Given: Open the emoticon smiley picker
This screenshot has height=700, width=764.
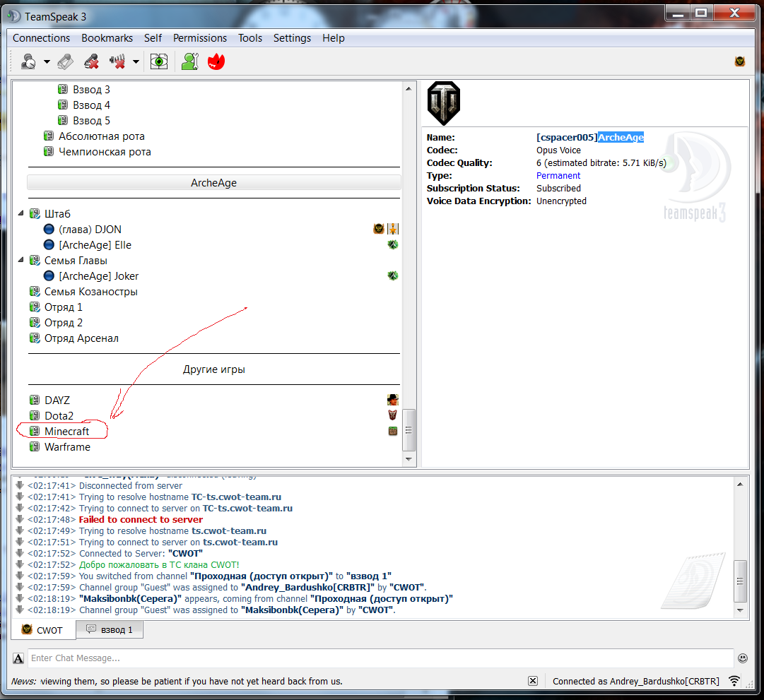Looking at the screenshot, I should [743, 658].
